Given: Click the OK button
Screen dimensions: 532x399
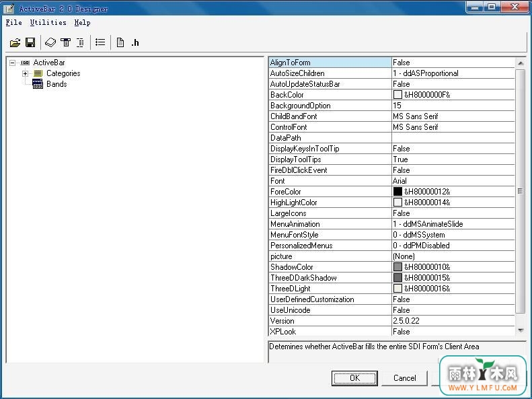Looking at the screenshot, I should [x=354, y=378].
